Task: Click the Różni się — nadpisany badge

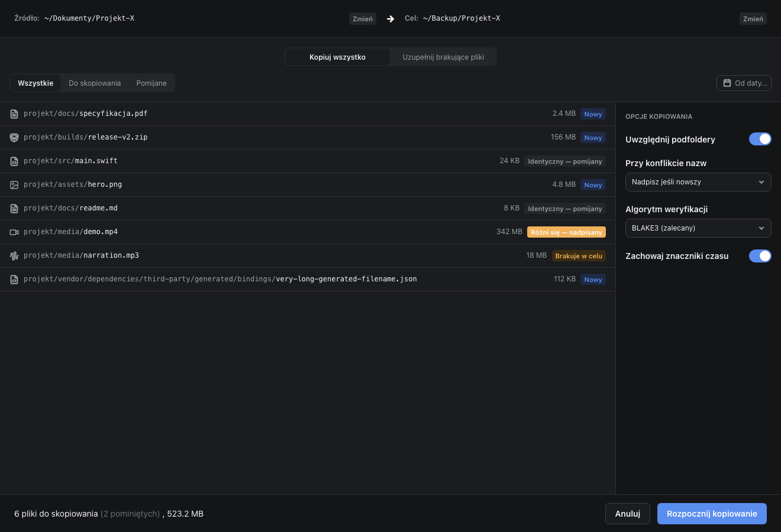Action: [566, 232]
